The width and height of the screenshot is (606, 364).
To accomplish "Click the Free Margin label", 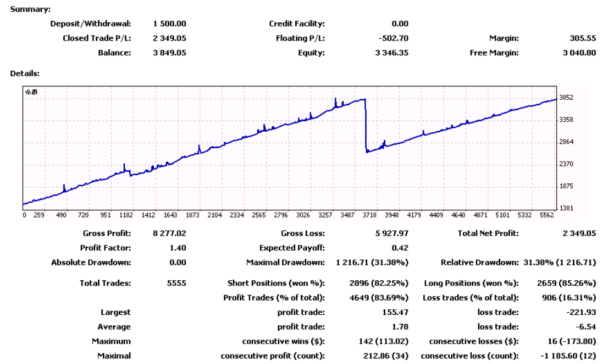I will pos(494,53).
